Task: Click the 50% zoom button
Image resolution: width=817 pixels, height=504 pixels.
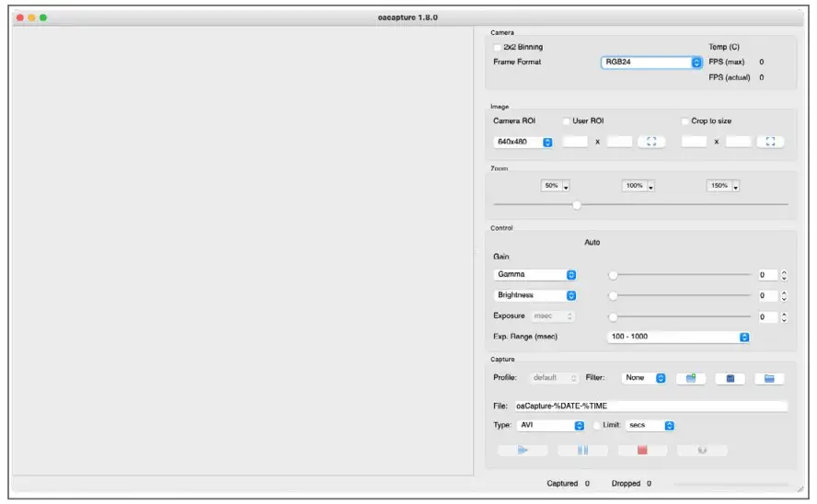Action: click(555, 186)
